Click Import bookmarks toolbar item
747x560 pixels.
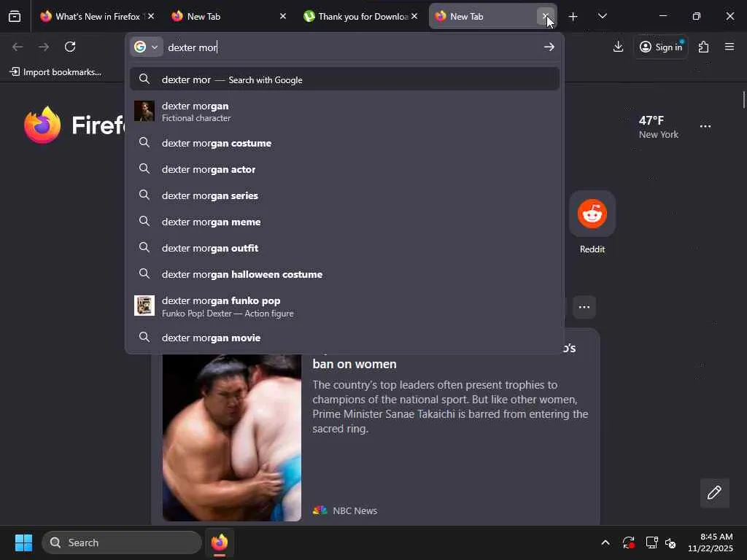pos(55,72)
